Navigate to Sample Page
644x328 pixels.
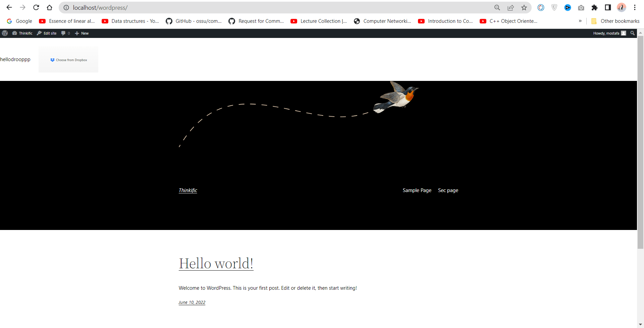(x=417, y=190)
